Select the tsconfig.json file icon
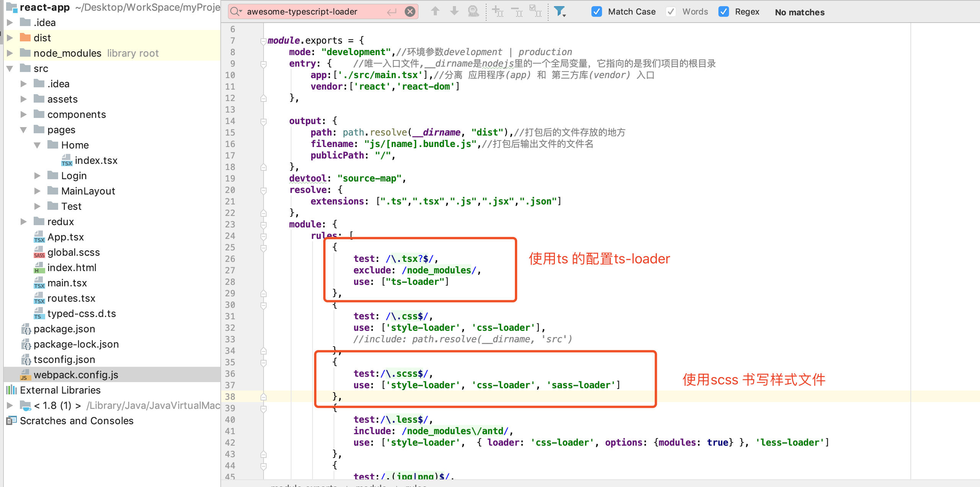Viewport: 980px width, 487px height. coord(26,359)
